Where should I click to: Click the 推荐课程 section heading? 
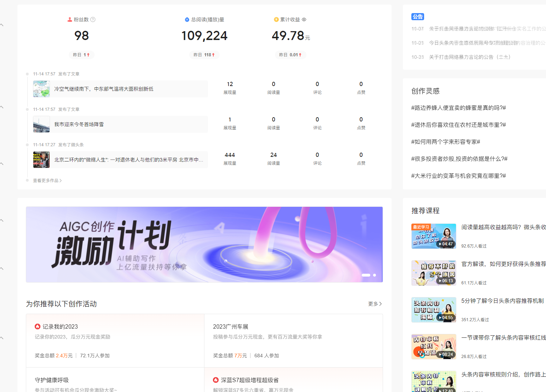pos(426,211)
